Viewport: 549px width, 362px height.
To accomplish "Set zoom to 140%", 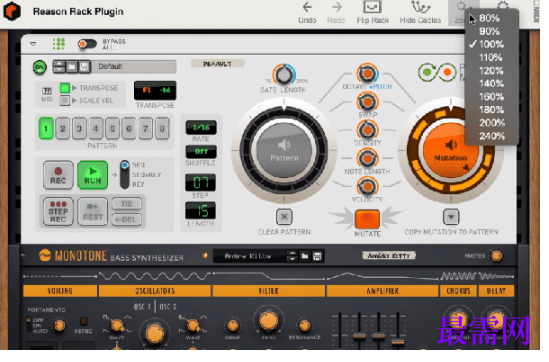I will point(491,84).
